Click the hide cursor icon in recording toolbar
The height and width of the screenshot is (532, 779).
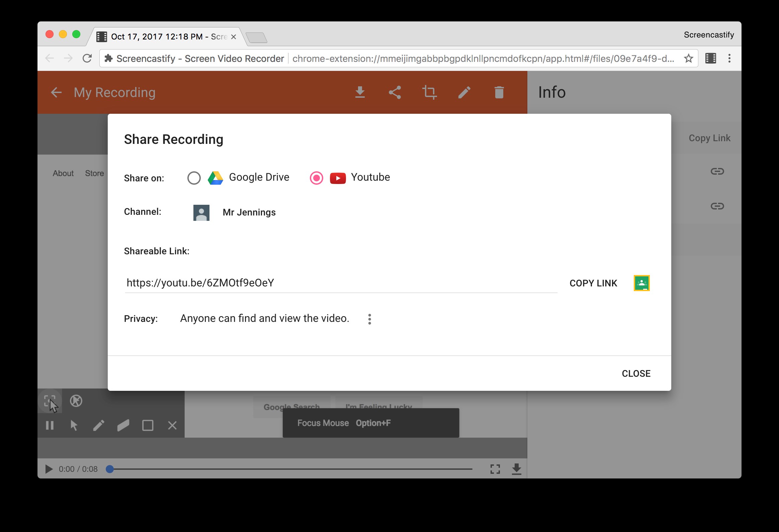[x=76, y=401]
